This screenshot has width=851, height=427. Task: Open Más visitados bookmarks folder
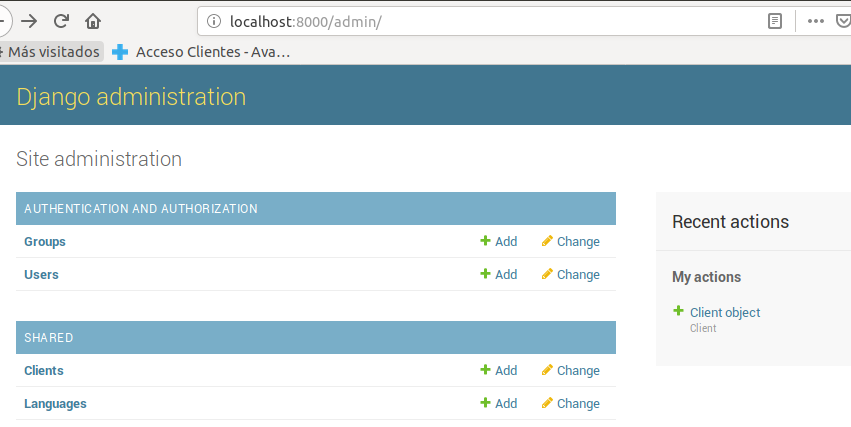coord(50,52)
